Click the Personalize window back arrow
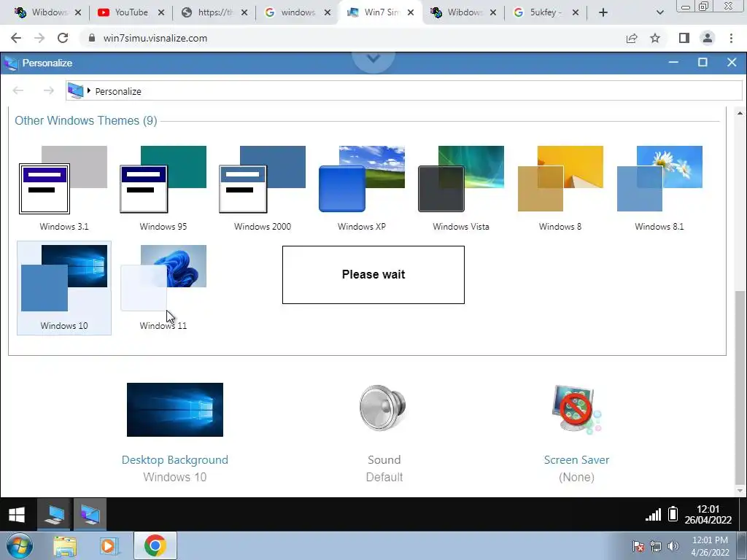 tap(18, 90)
